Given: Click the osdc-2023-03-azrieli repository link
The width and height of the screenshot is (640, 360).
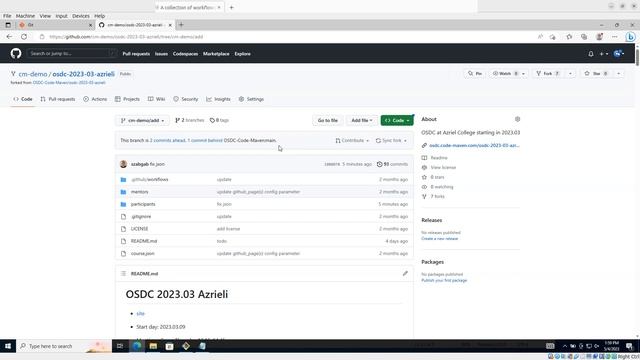Looking at the screenshot, I should pyautogui.click(x=83, y=74).
